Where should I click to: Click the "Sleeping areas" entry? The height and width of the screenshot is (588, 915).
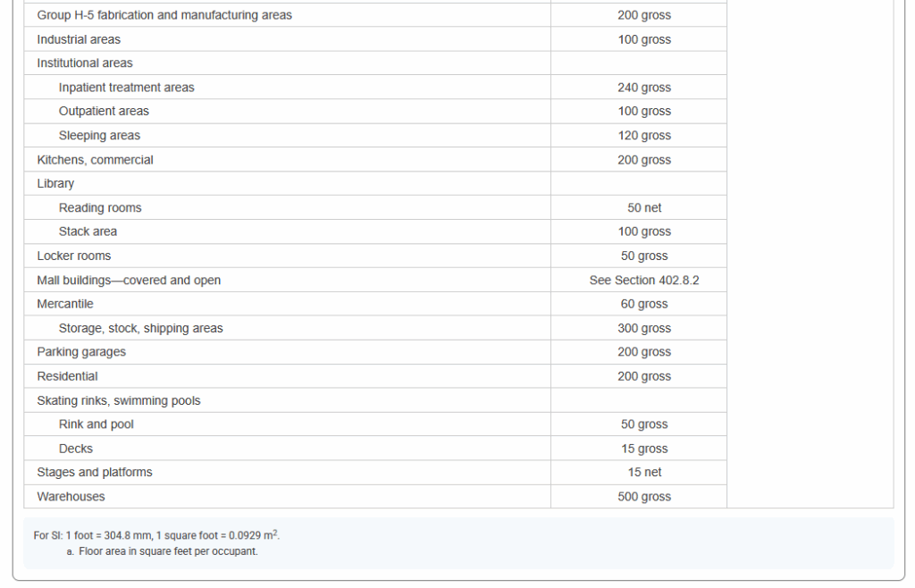[99, 136]
